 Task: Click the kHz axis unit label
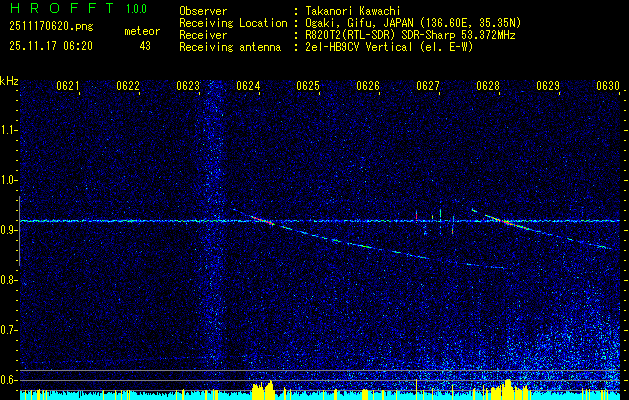9,81
